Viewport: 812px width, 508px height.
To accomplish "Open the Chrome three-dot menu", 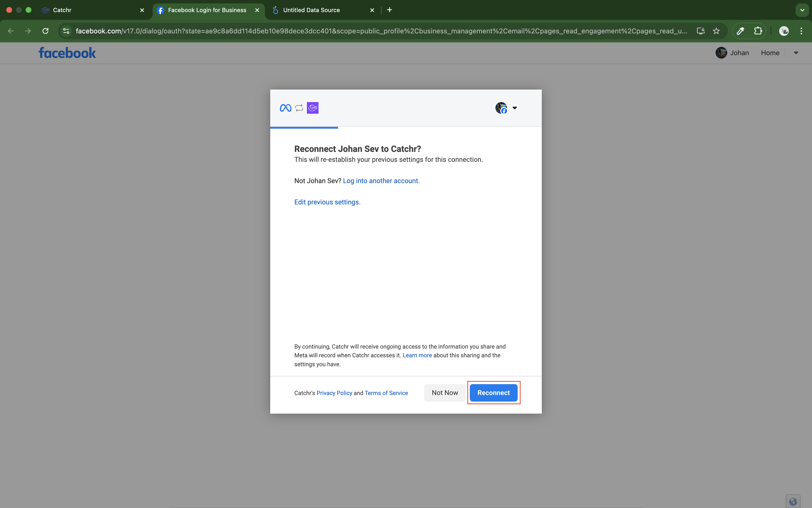I will [x=801, y=31].
